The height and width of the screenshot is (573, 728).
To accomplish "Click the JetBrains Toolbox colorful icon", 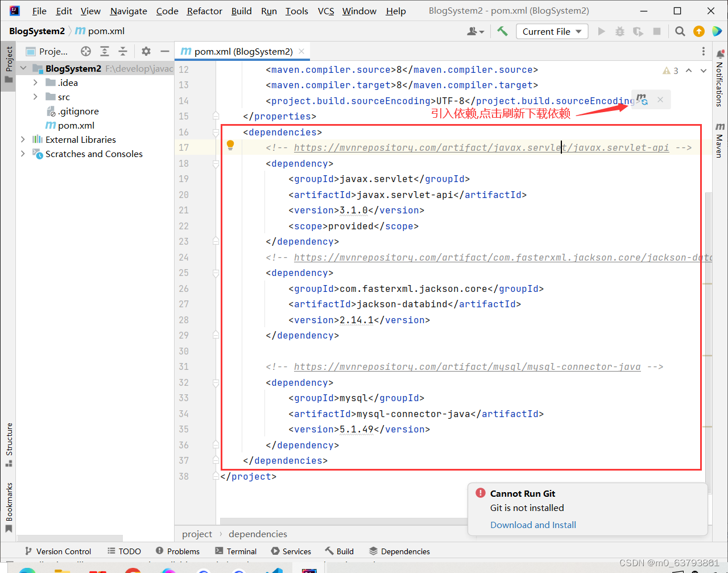I will coord(717,31).
